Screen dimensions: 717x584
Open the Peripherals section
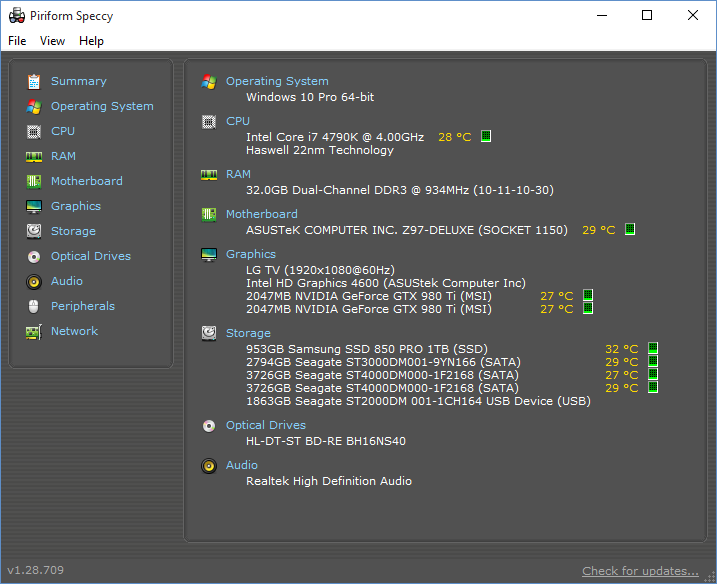(83, 306)
